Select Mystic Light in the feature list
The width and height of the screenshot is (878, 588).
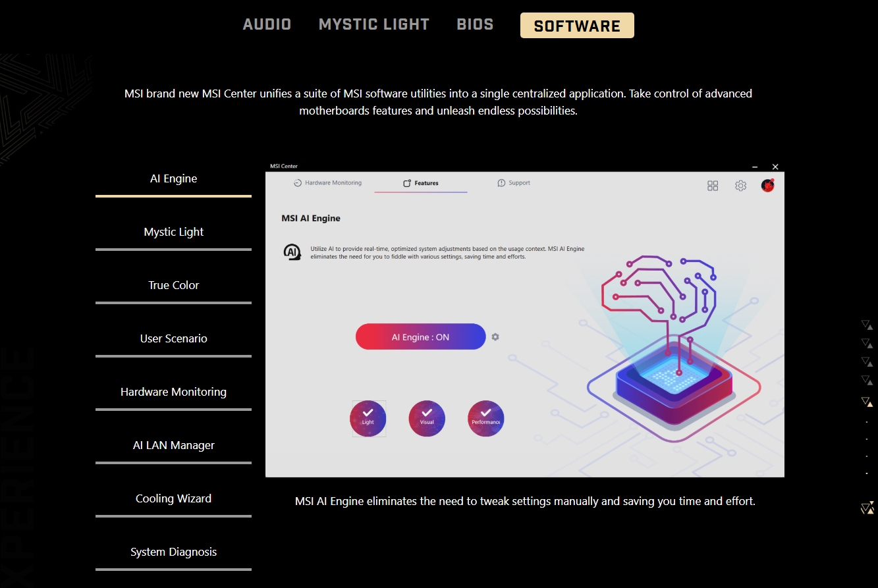173,232
